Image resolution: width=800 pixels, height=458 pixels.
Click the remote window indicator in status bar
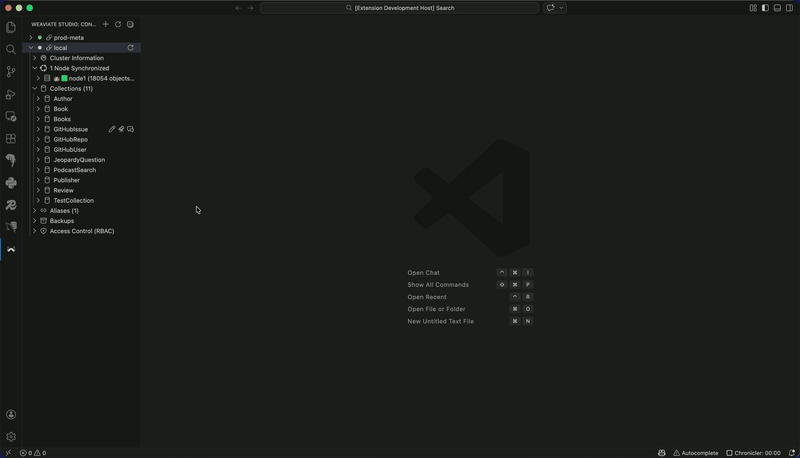click(x=8, y=453)
